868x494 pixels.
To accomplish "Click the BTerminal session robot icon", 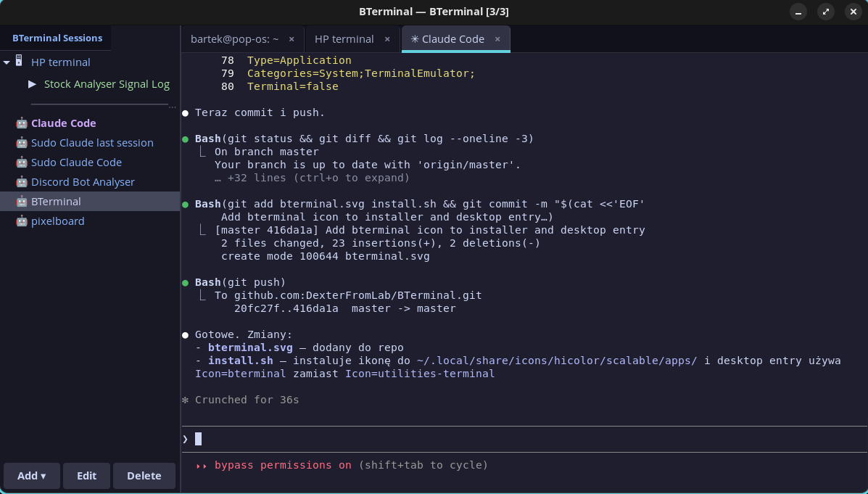I will coord(22,201).
